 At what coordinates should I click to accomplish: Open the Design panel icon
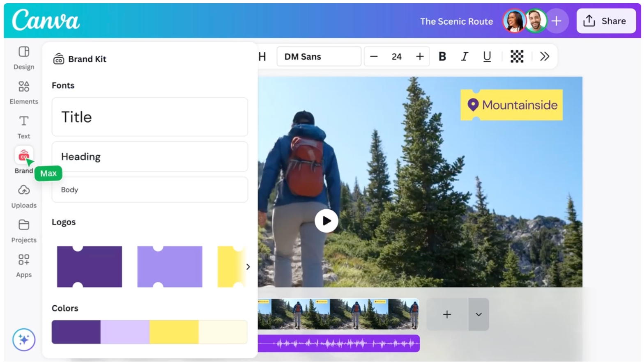[24, 52]
